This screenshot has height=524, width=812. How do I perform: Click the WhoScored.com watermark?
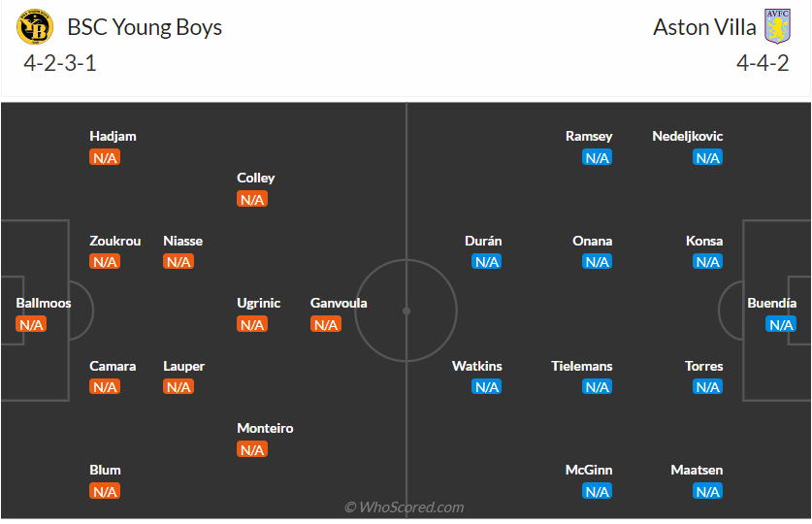(x=405, y=508)
